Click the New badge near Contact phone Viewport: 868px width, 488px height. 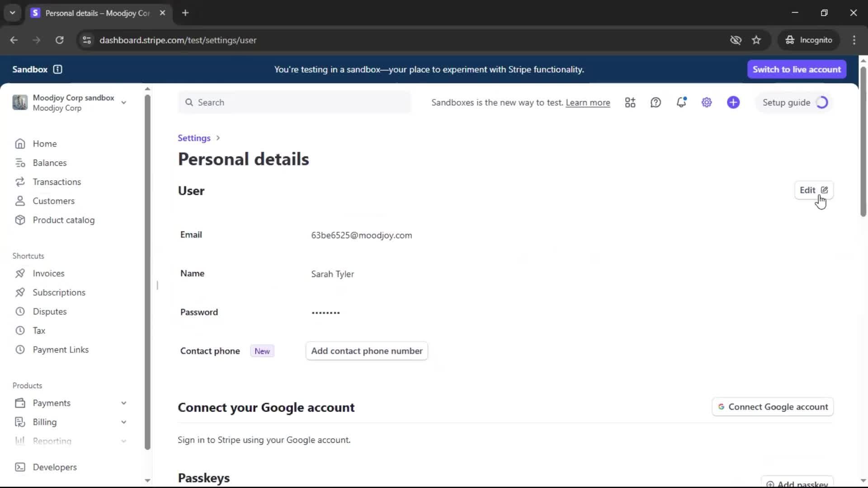click(x=262, y=351)
